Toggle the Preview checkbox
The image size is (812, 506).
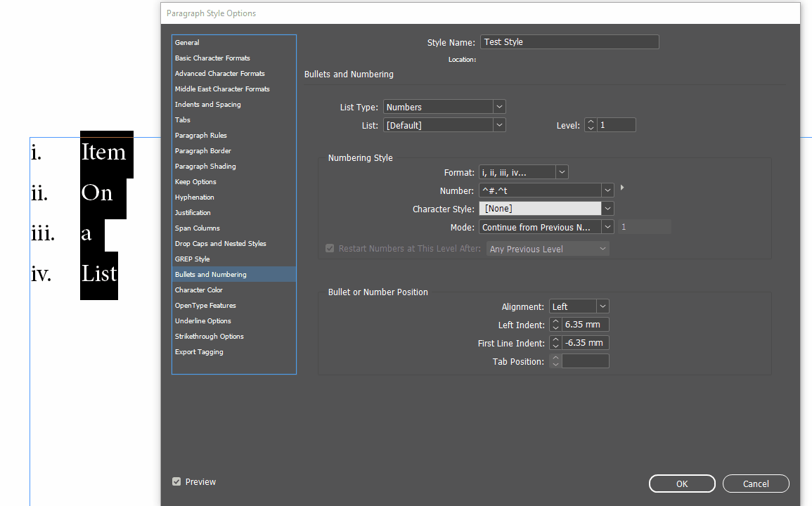coord(176,481)
